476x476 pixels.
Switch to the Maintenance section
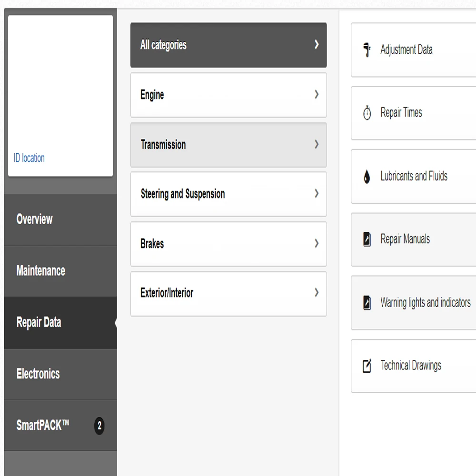[41, 271]
